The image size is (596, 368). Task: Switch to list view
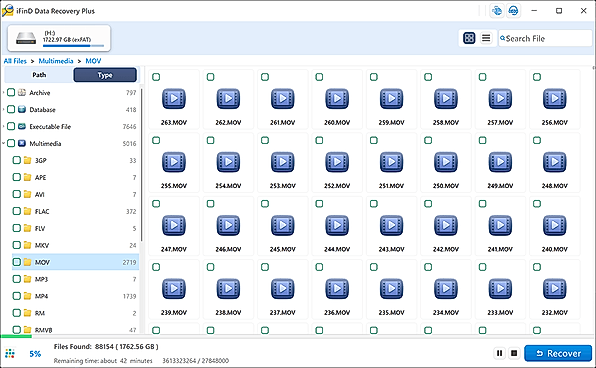(x=486, y=38)
